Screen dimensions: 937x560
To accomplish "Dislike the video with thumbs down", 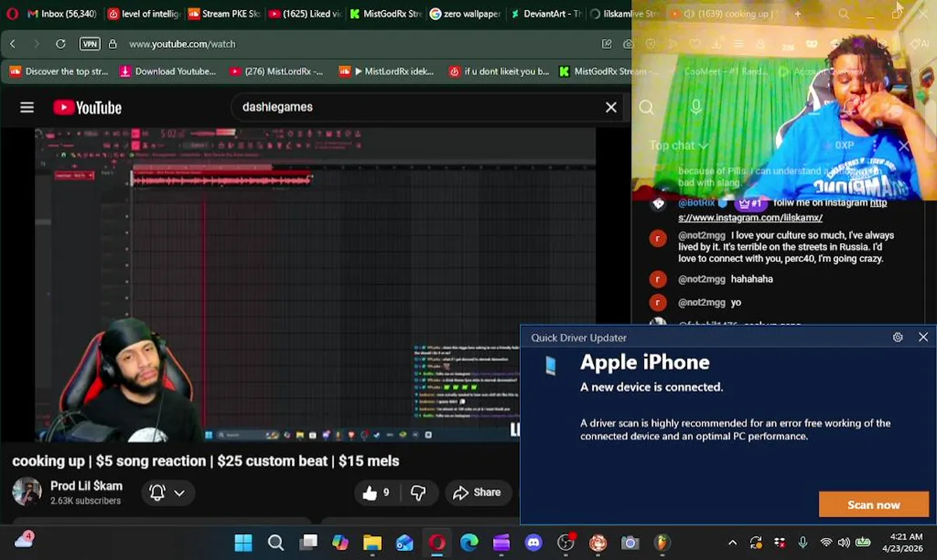I will (418, 492).
